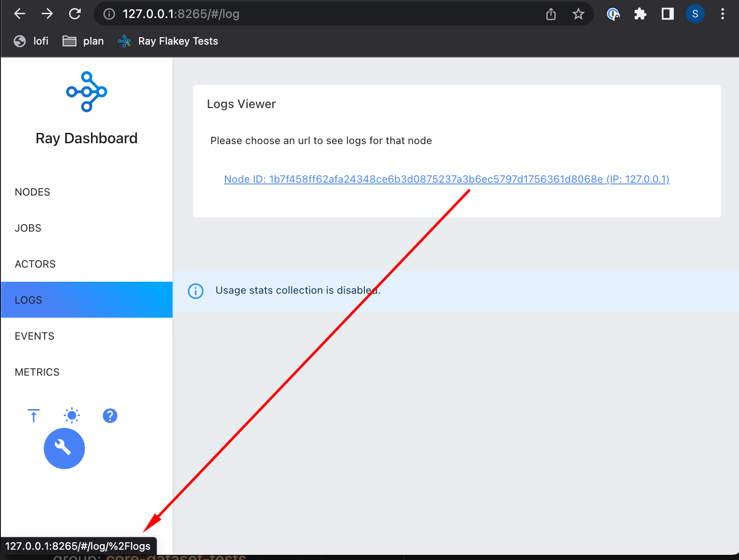
Task: Click the blue wrench round button
Action: tap(64, 449)
